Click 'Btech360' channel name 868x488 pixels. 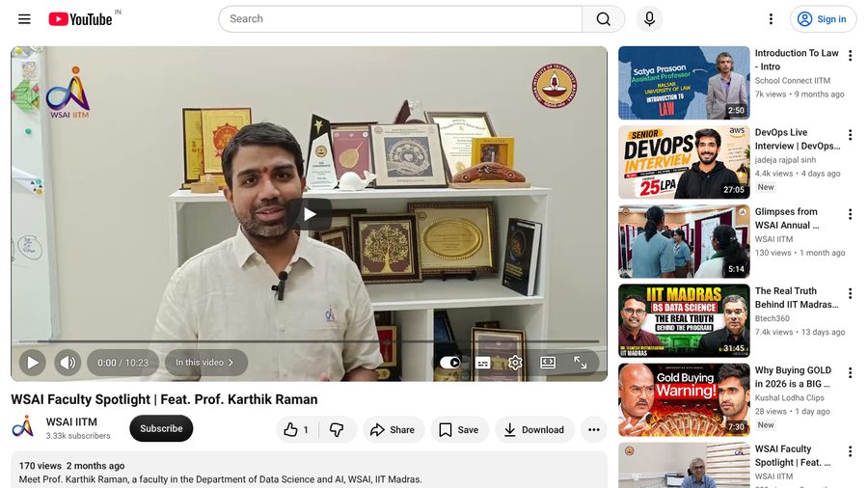click(x=773, y=318)
